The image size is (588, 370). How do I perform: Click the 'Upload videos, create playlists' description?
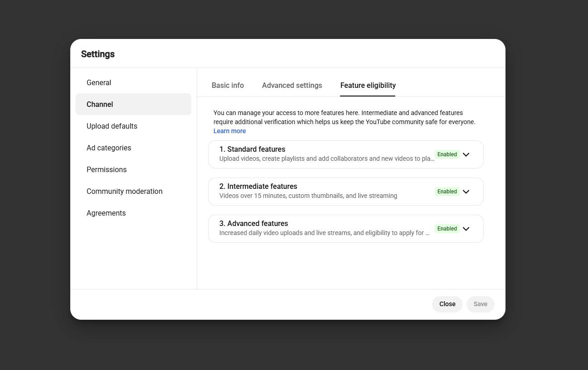tap(327, 159)
